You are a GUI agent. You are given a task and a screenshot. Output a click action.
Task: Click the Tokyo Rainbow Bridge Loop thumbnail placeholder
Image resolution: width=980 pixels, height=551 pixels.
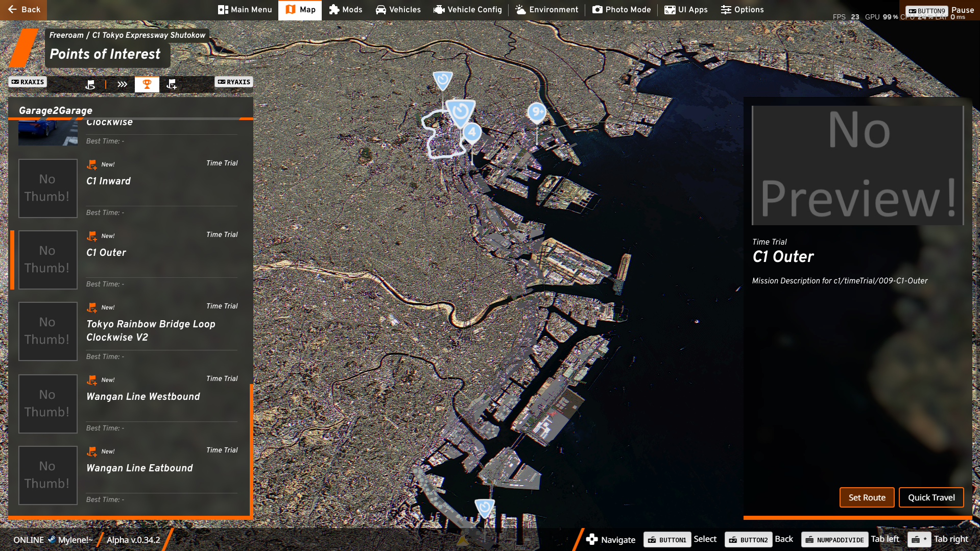click(48, 331)
